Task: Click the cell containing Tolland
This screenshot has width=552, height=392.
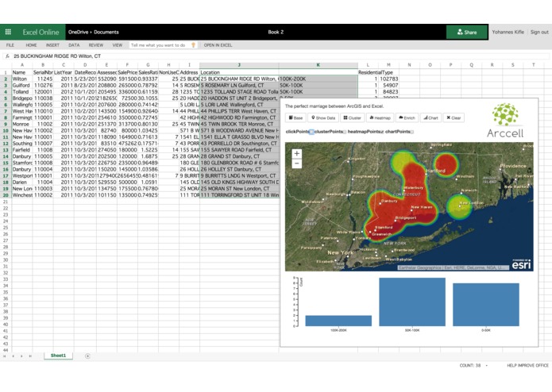Action: [22, 92]
